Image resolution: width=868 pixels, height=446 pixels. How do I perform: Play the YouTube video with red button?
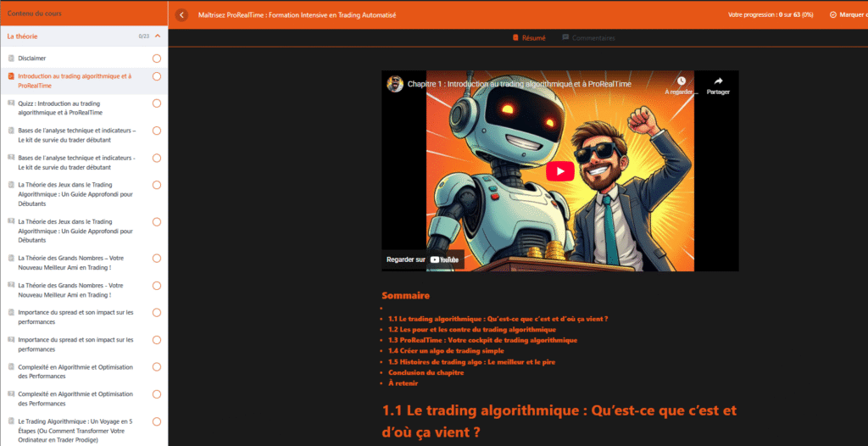tap(559, 170)
